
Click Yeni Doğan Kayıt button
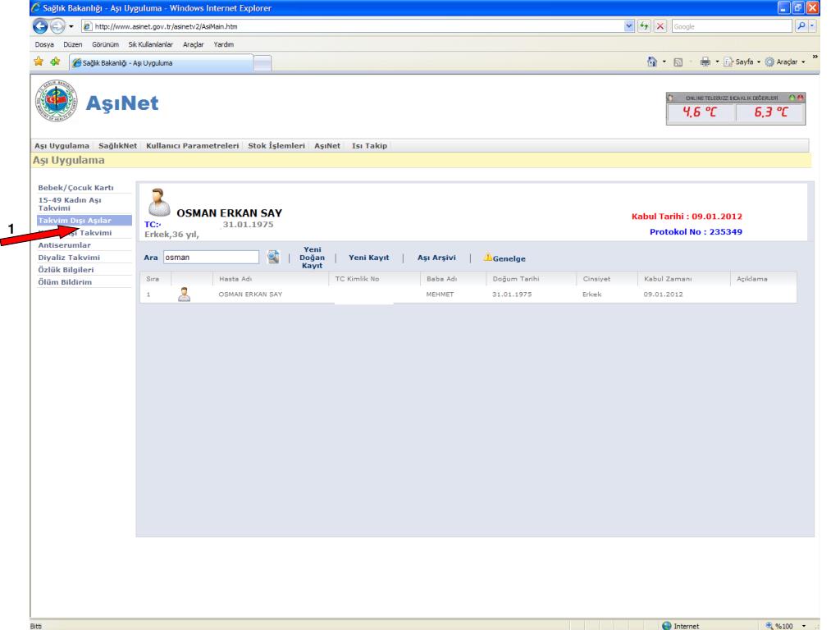click(313, 258)
